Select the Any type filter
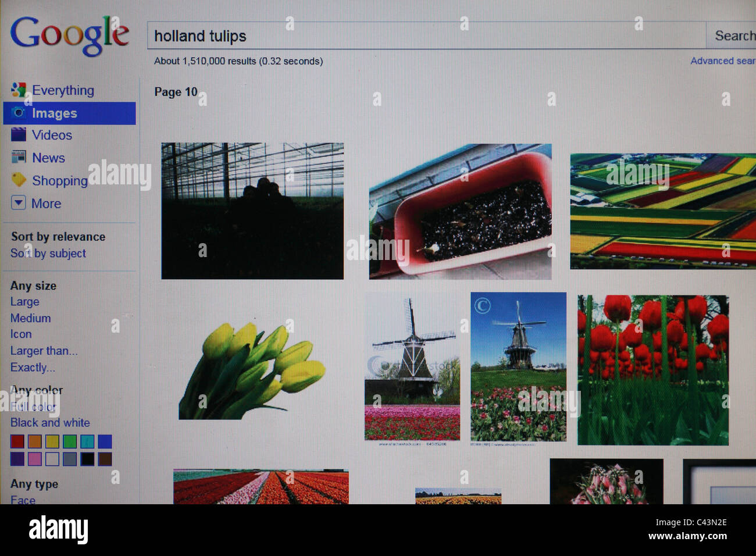Image resolution: width=756 pixels, height=556 pixels. coord(34,484)
